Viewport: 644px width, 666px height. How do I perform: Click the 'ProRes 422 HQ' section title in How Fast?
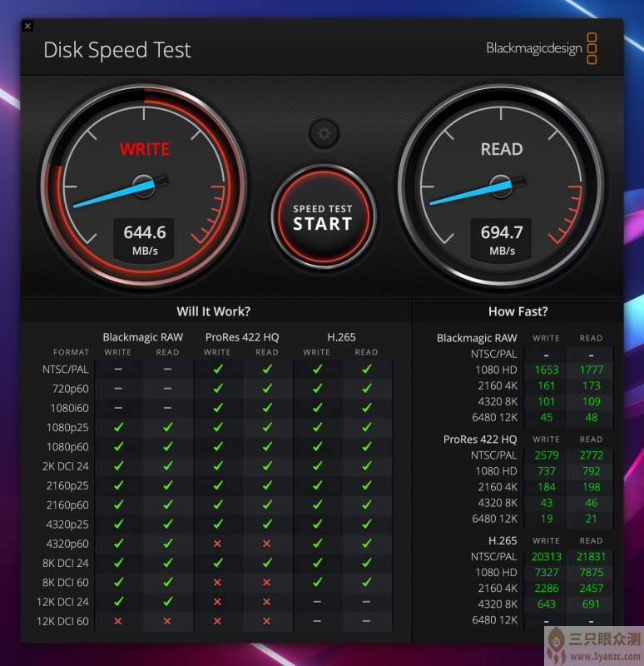point(480,440)
